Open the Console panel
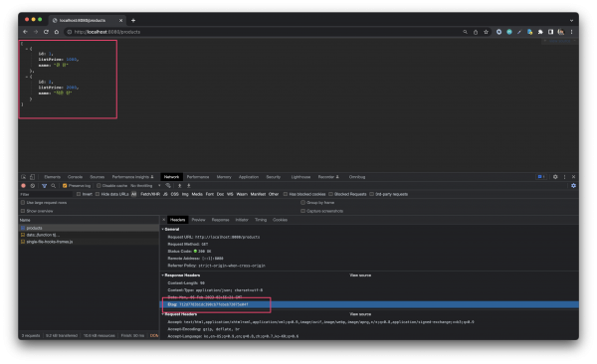The width and height of the screenshot is (597, 364). pyautogui.click(x=75, y=177)
